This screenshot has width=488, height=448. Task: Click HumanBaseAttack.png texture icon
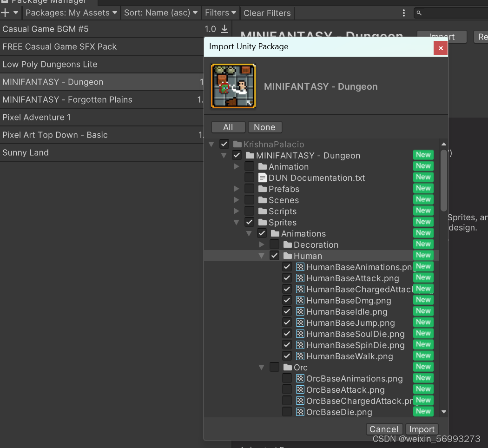click(300, 278)
